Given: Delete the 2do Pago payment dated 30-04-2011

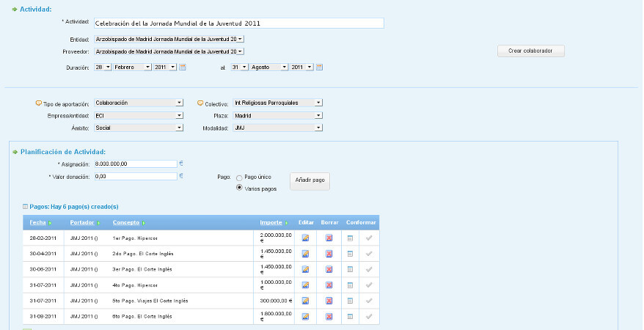Looking at the screenshot, I should pos(329,254).
